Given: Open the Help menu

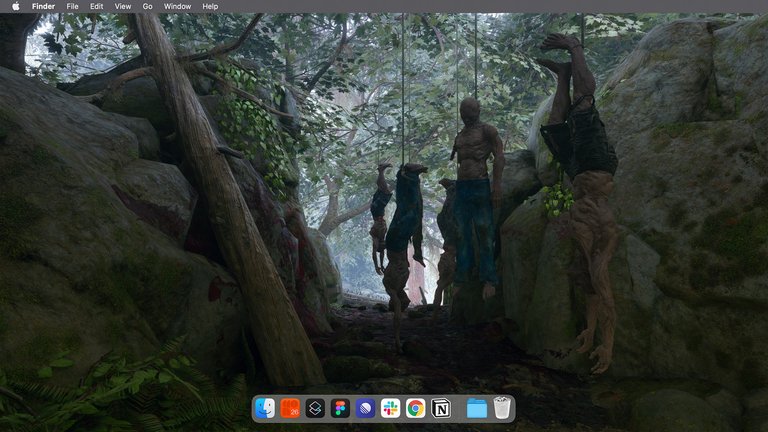Looking at the screenshot, I should pyautogui.click(x=210, y=6).
